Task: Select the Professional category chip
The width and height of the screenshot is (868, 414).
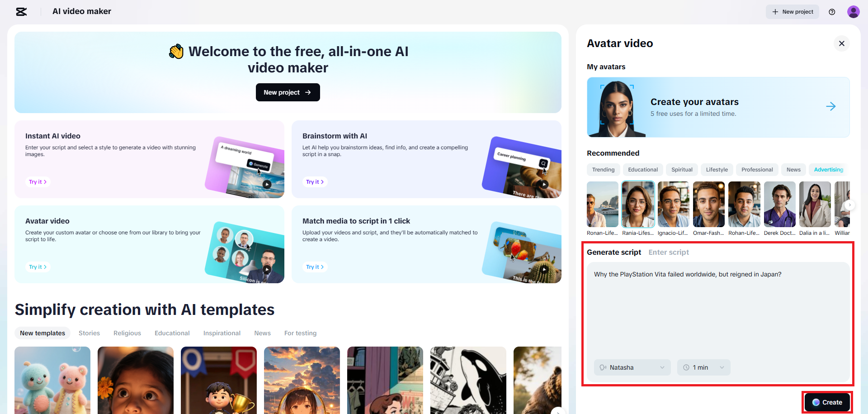Action: [x=757, y=169]
